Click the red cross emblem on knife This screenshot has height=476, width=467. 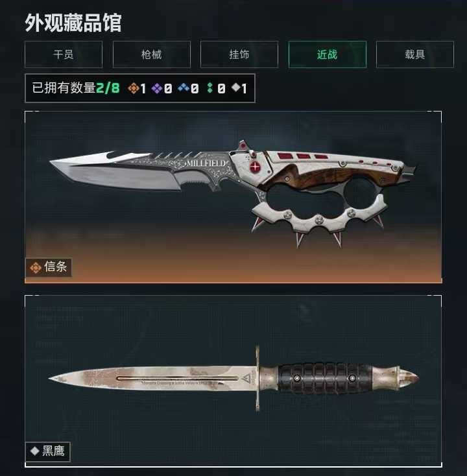[x=255, y=167]
